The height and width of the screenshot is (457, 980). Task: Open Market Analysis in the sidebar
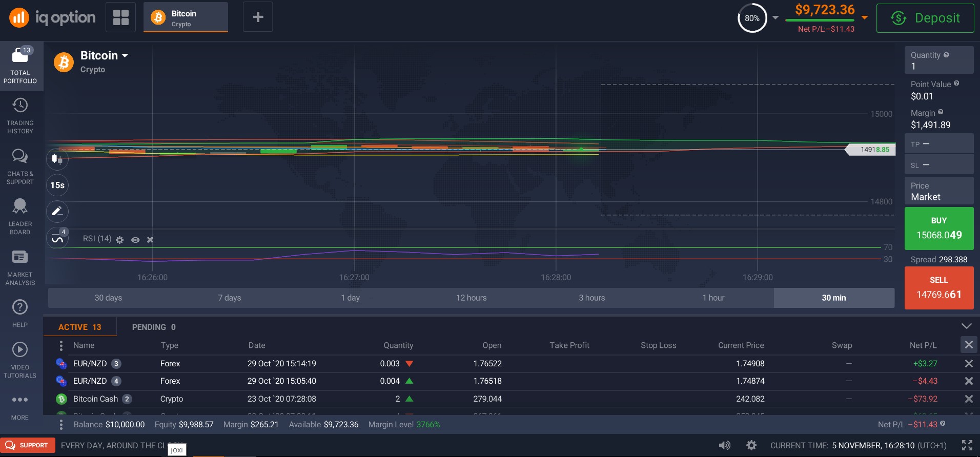tap(20, 267)
